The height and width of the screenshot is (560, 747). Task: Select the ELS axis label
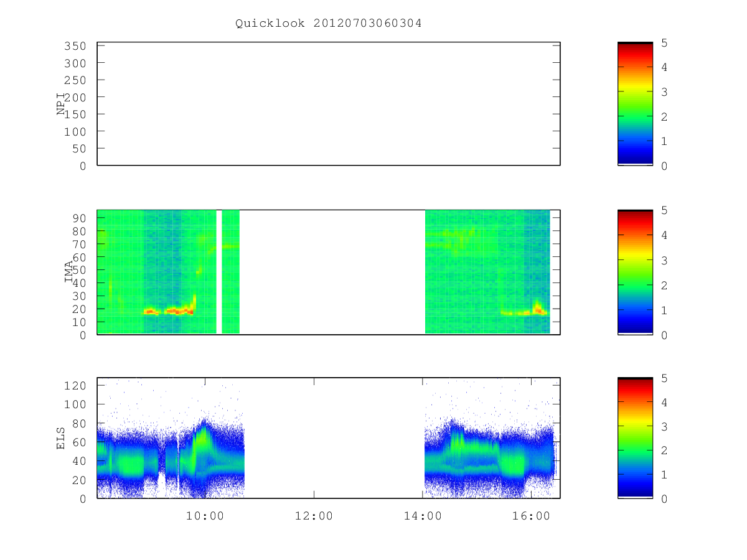point(61,438)
